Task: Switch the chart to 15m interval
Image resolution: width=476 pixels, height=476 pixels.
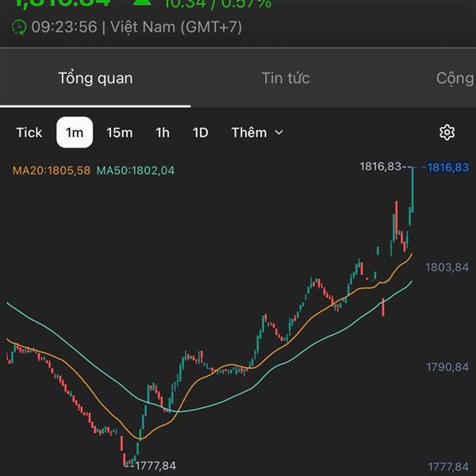Action: (x=119, y=132)
